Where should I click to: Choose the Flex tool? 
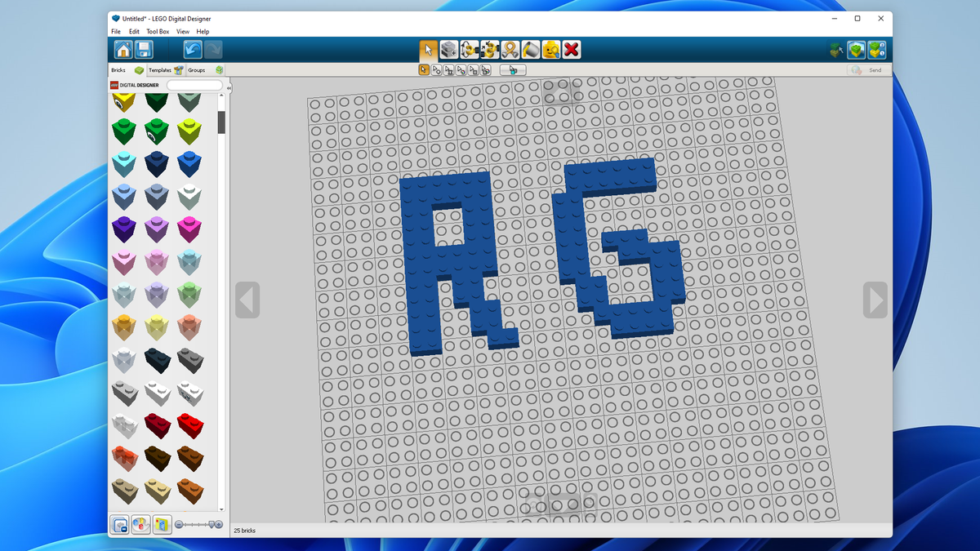point(510,50)
